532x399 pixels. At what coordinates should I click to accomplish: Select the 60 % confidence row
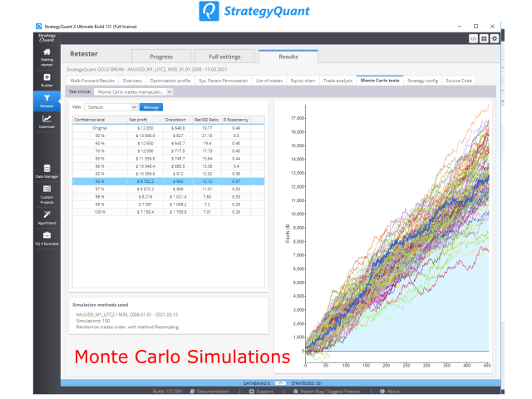[169, 143]
